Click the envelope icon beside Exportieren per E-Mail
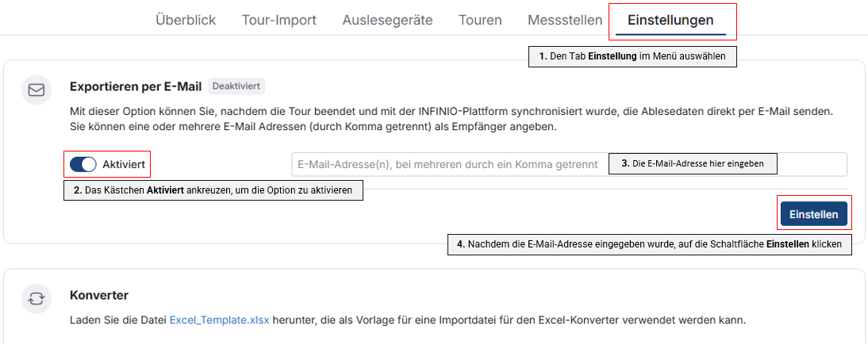This screenshot has height=345, width=868. (36, 90)
